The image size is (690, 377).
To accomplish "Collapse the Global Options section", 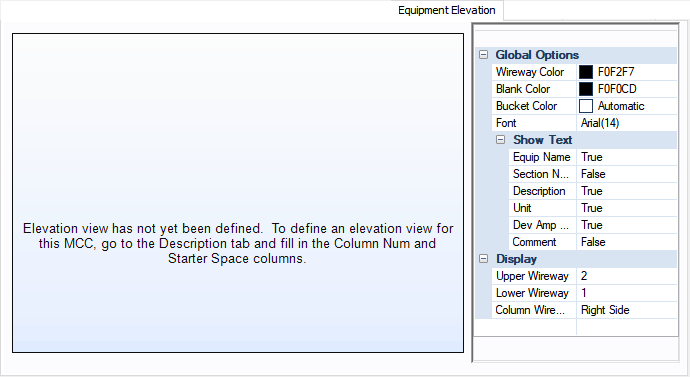I will tap(484, 55).
